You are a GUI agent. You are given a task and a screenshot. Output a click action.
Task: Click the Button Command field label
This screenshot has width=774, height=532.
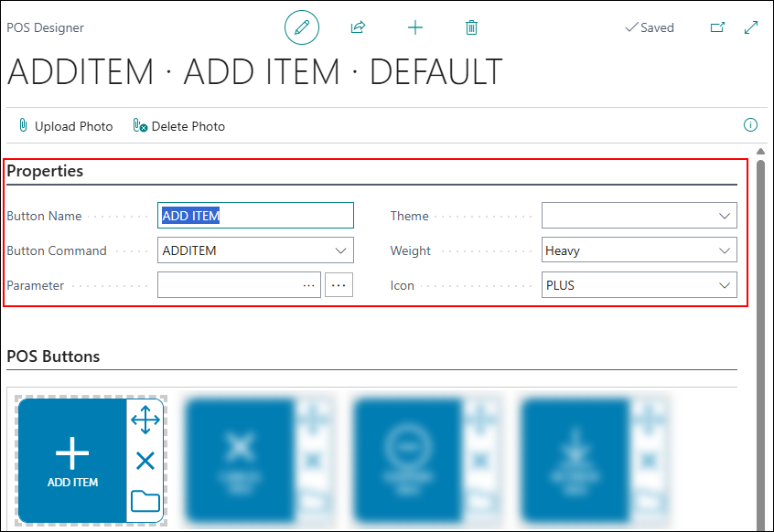(x=57, y=250)
